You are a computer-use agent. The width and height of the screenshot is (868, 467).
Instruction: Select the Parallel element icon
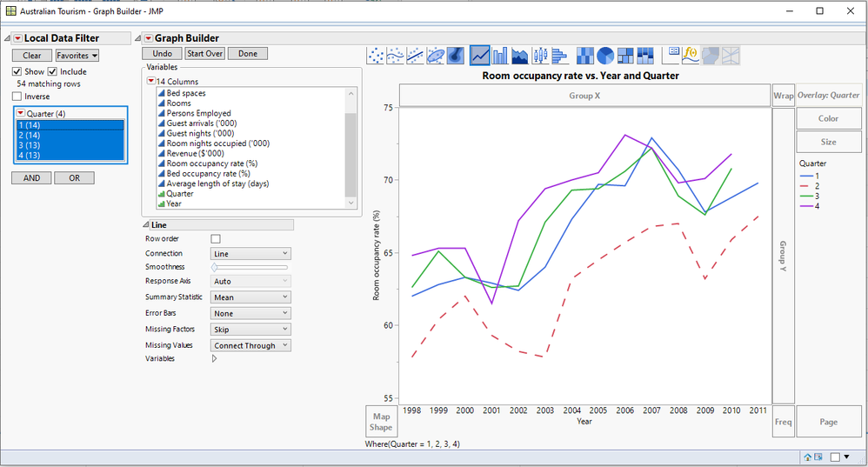point(731,56)
